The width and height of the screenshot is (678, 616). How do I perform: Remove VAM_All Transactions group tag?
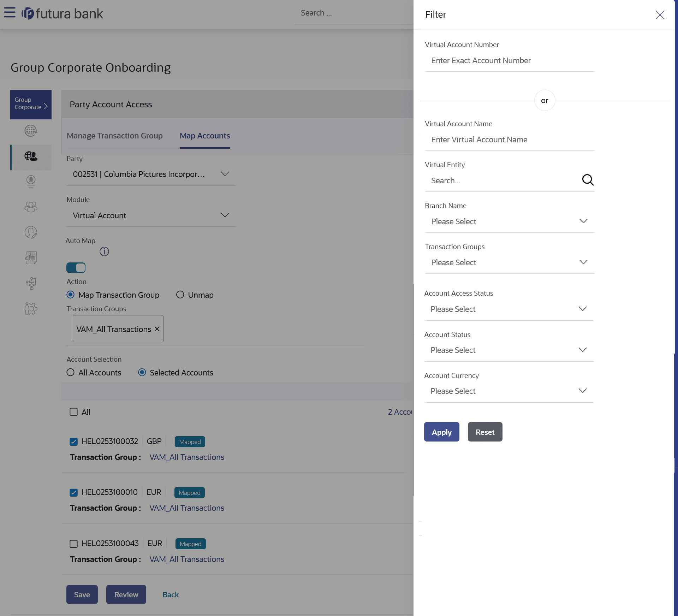tap(157, 329)
